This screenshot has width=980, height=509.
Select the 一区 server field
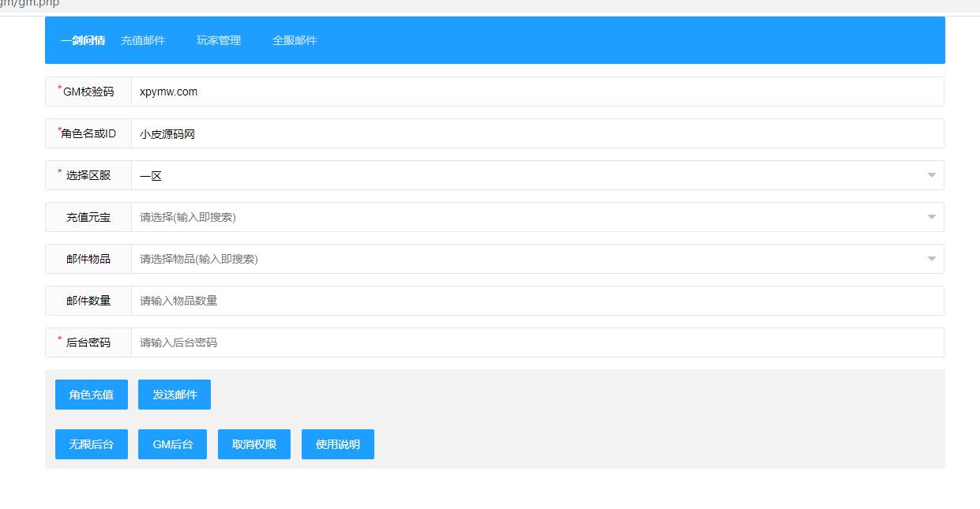(x=521, y=175)
